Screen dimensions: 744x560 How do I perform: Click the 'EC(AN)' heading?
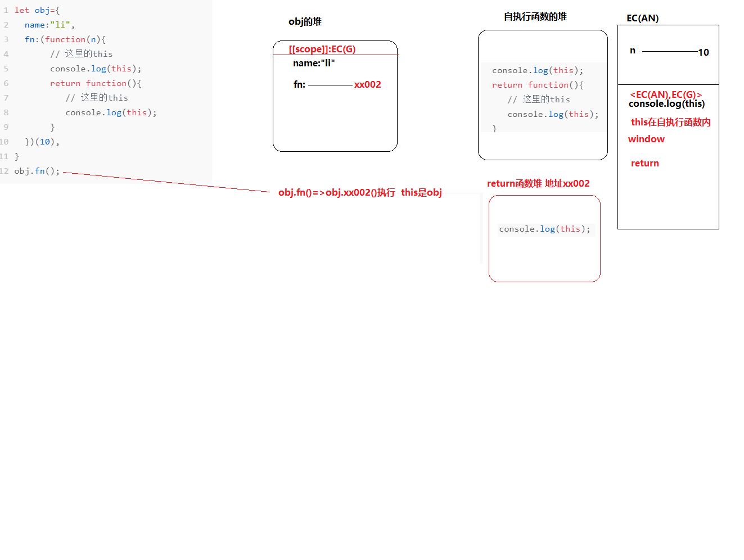(x=643, y=18)
